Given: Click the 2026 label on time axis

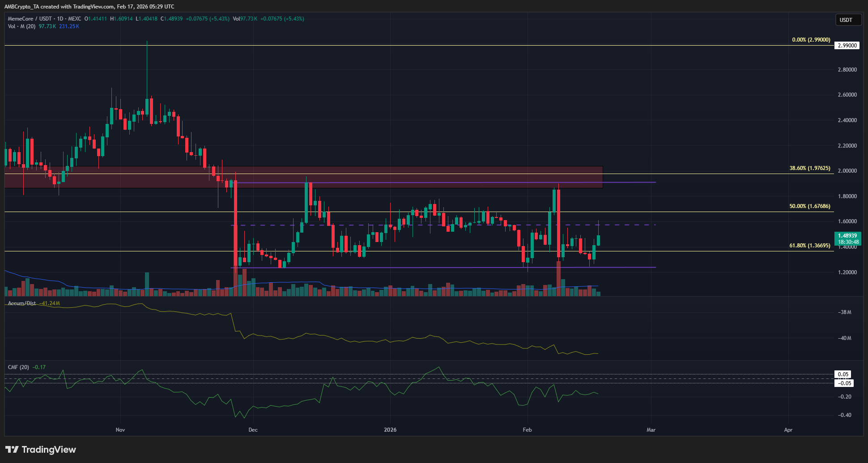Looking at the screenshot, I should pyautogui.click(x=390, y=430).
